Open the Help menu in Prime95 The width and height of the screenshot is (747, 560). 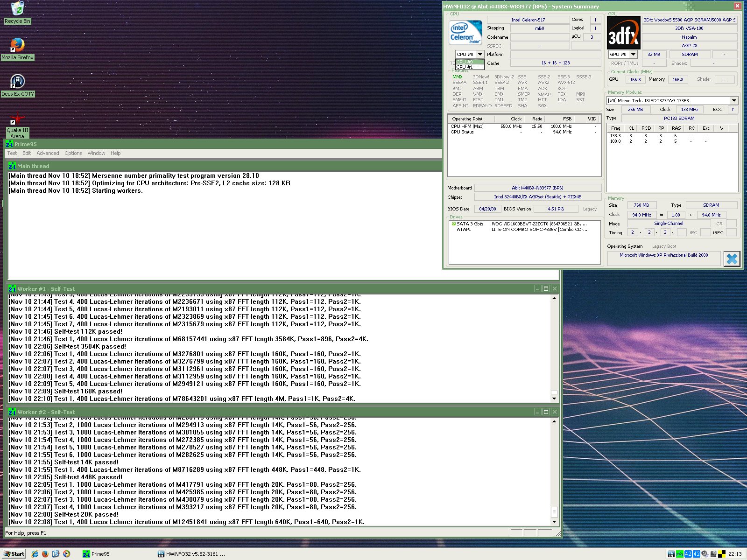point(116,153)
